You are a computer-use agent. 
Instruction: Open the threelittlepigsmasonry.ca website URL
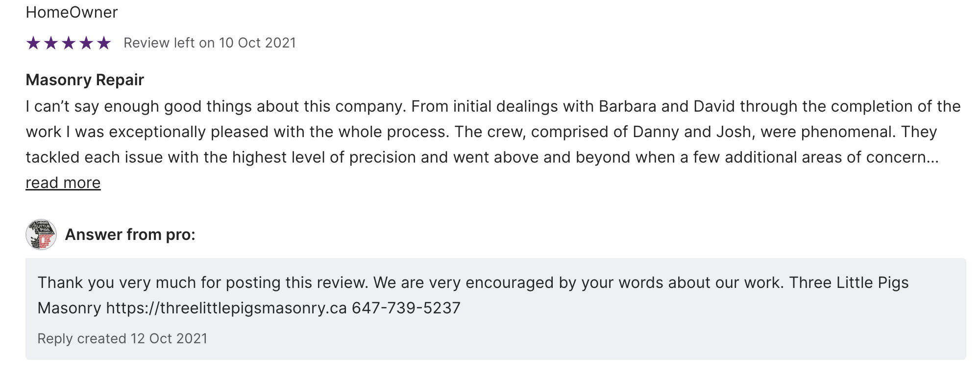point(226,308)
